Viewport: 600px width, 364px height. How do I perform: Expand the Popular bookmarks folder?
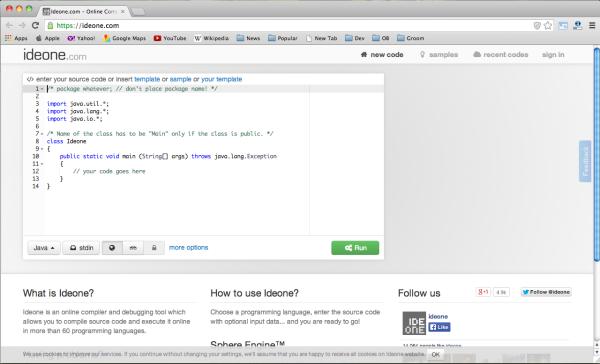[x=283, y=38]
